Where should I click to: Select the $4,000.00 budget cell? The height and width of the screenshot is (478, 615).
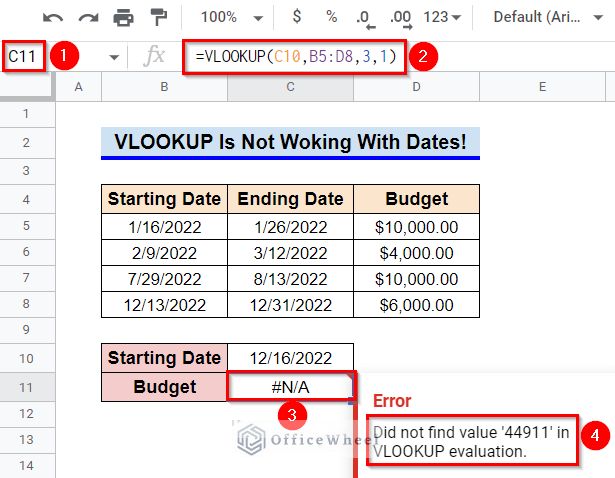point(416,253)
